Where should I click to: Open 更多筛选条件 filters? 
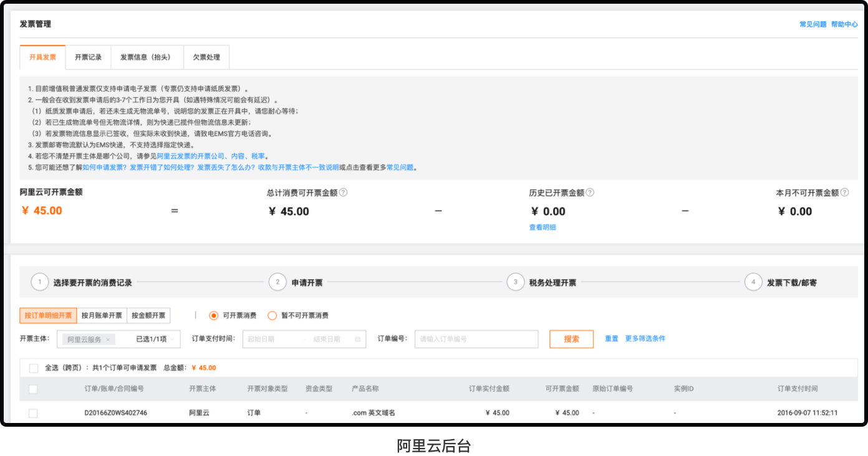click(x=645, y=338)
